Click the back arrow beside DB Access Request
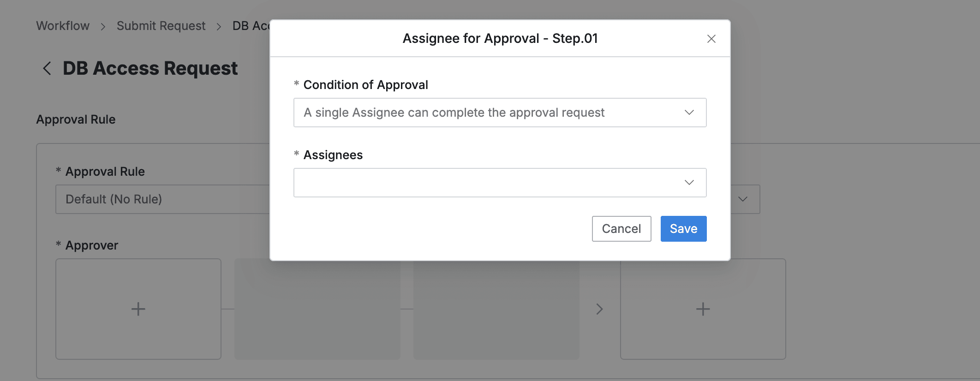This screenshot has height=381, width=980. coord(47,68)
